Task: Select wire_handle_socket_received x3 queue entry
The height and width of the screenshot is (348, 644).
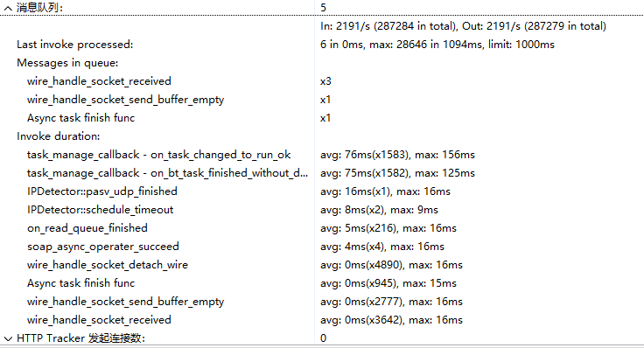Action: point(322,81)
